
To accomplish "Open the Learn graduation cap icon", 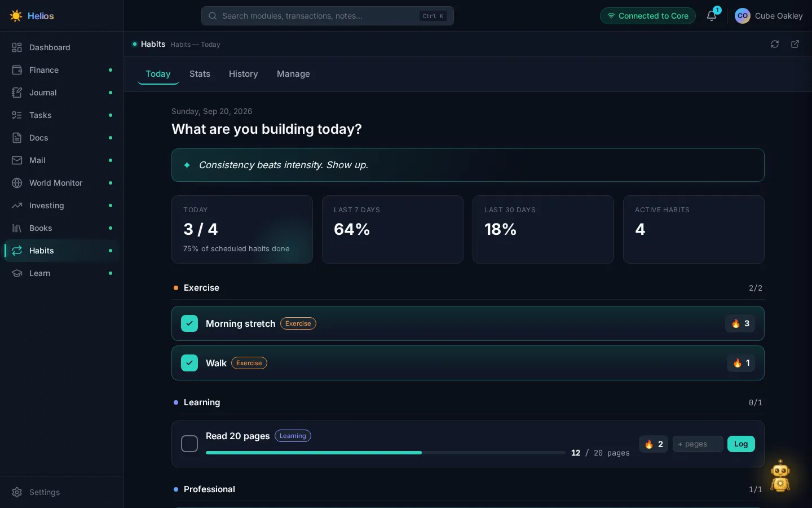I will [17, 273].
